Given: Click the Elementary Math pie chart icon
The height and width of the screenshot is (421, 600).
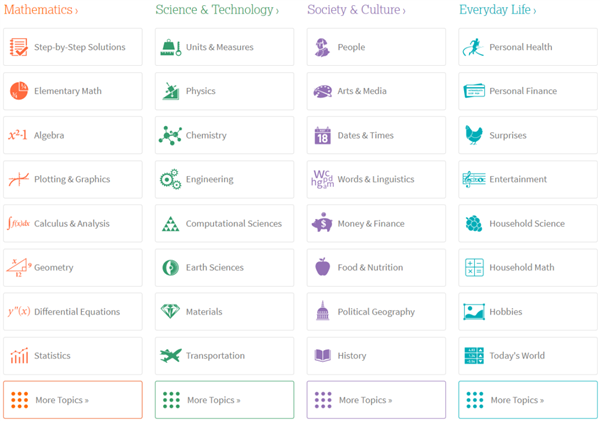Looking at the screenshot, I should click(19, 91).
